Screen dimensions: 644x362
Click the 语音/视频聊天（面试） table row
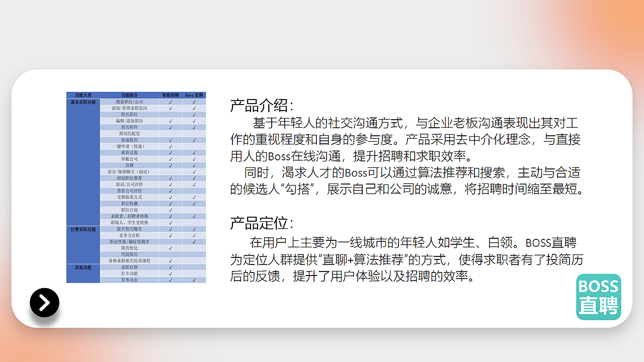coord(153,171)
